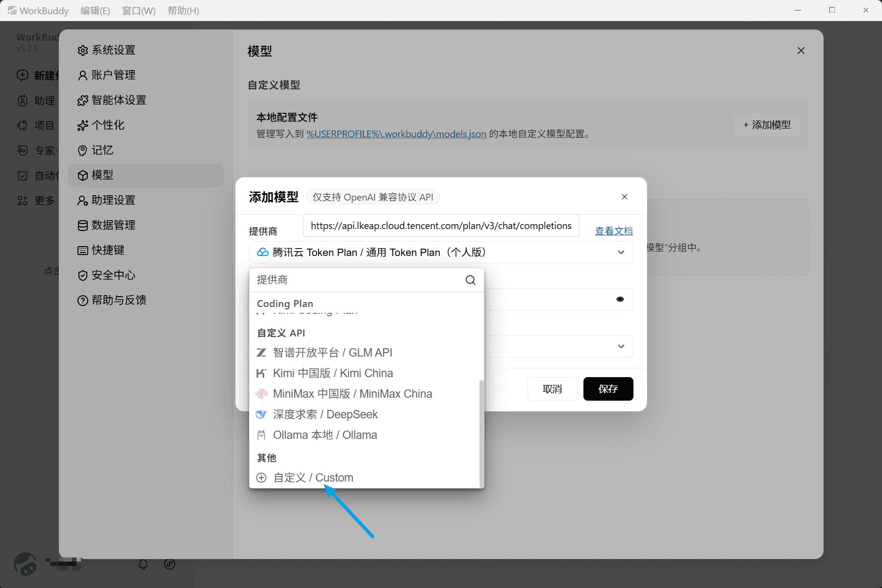Click the + 添加模型 button

[767, 125]
